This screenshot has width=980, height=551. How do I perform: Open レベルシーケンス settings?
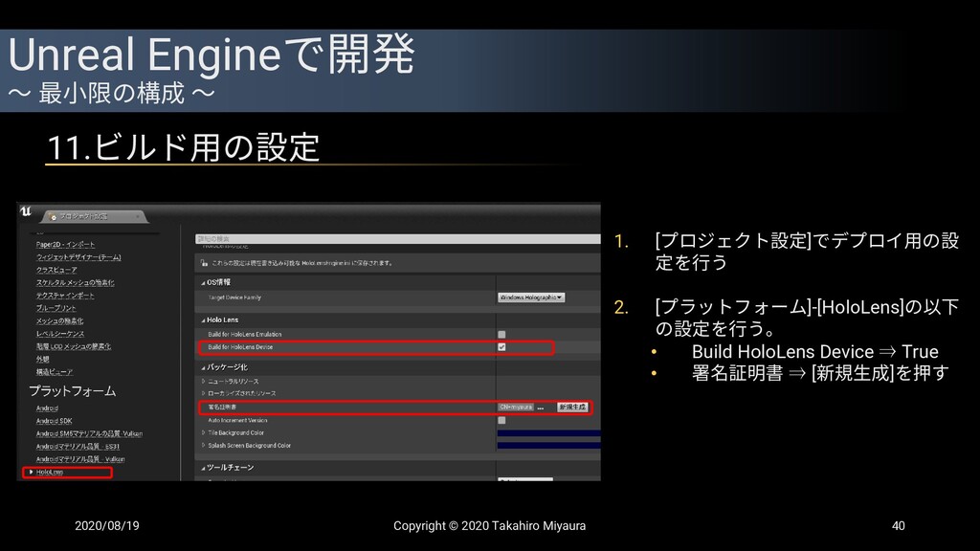tap(60, 334)
